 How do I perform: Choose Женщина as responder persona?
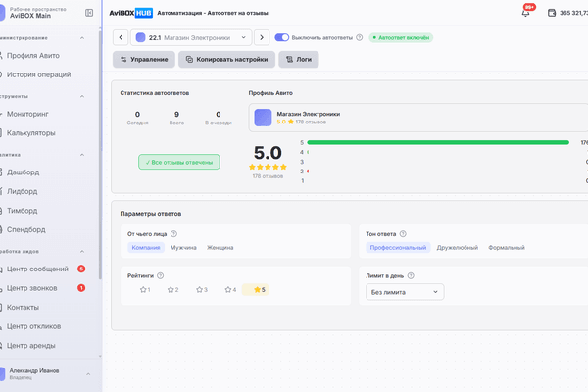[220, 248]
